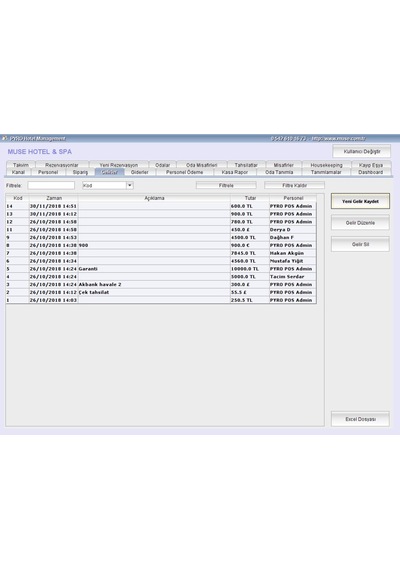Viewport: 400px width, 570px height.
Task: Select the Garanti income row
Action: pos(161,269)
